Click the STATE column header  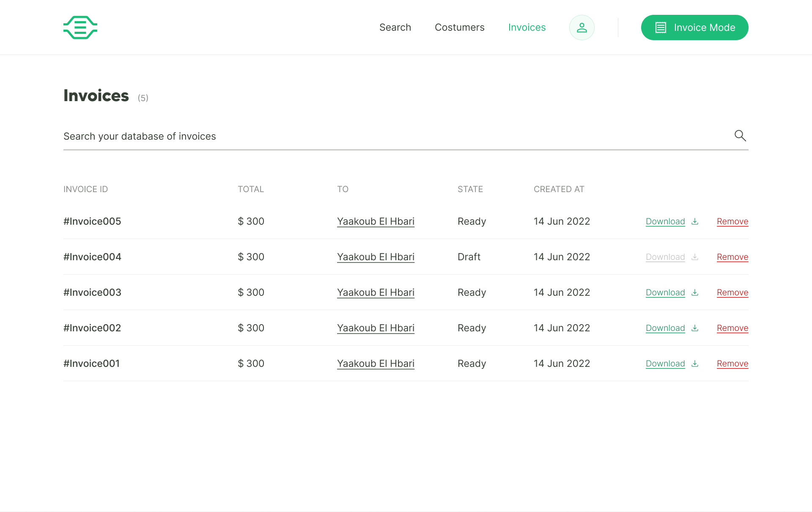coord(470,189)
